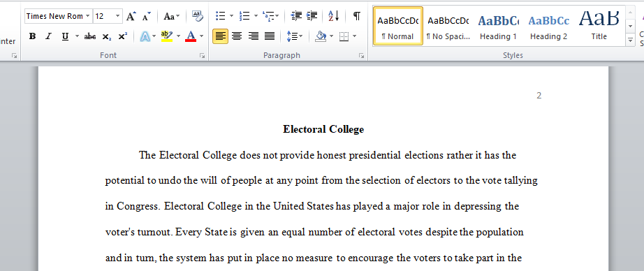The height and width of the screenshot is (271, 644).
Task: Click Numbering list icon
Action: pyautogui.click(x=244, y=16)
